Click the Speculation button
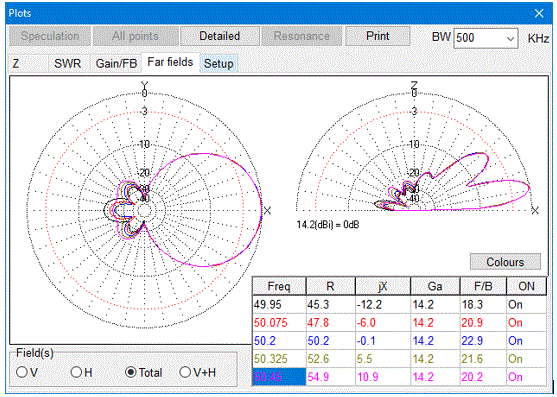The image size is (557, 397). click(50, 36)
